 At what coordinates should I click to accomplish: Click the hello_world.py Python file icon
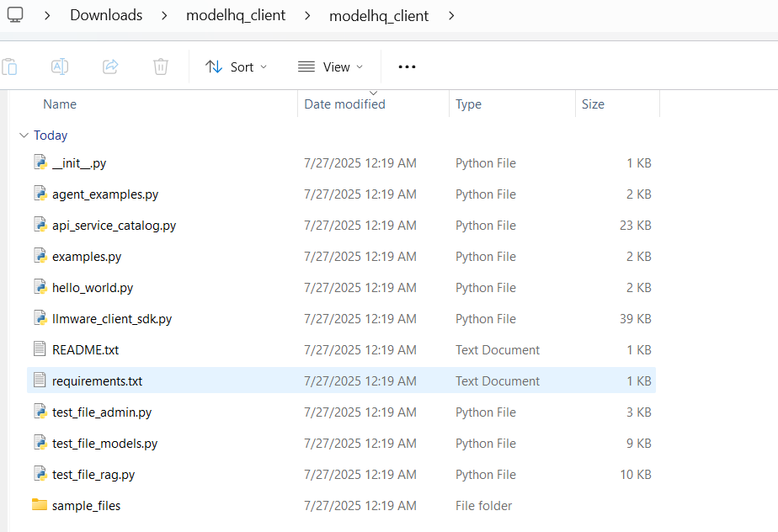pos(40,287)
